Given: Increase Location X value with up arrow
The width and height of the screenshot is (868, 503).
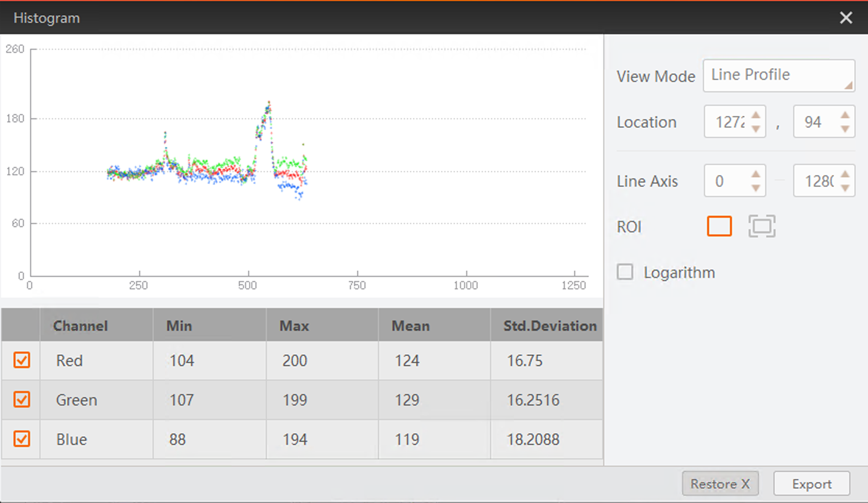Looking at the screenshot, I should (755, 115).
